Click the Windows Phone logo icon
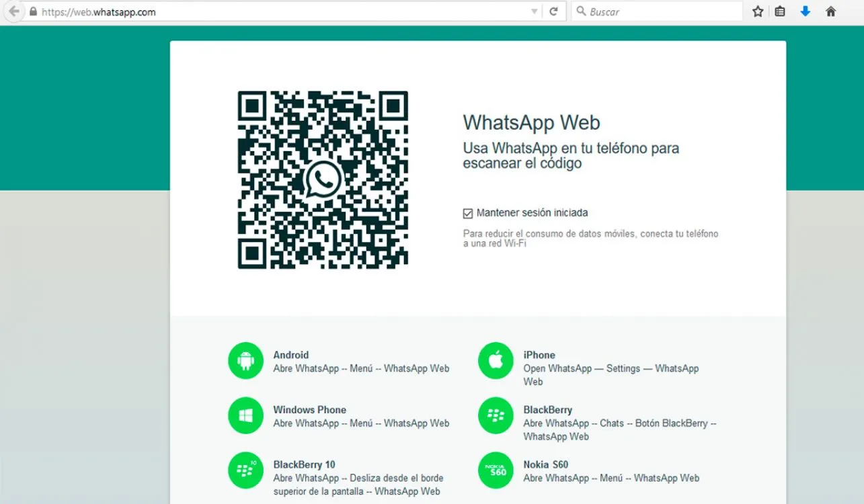 pyautogui.click(x=245, y=416)
